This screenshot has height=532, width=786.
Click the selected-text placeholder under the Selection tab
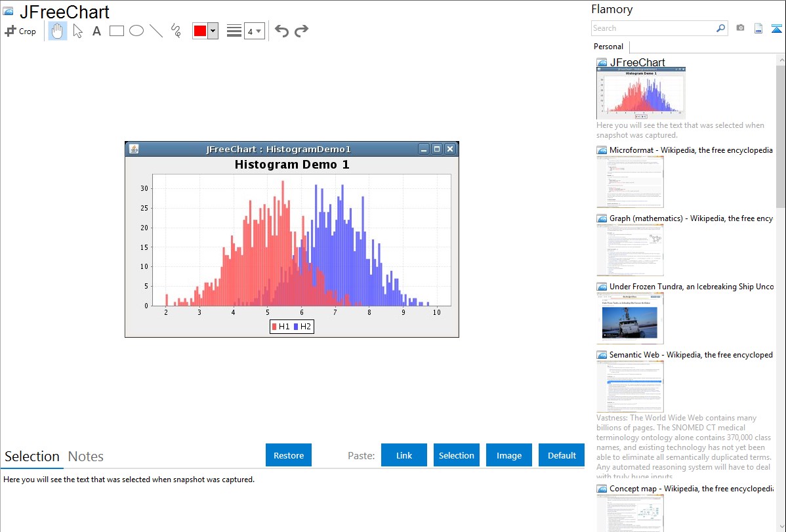click(129, 480)
